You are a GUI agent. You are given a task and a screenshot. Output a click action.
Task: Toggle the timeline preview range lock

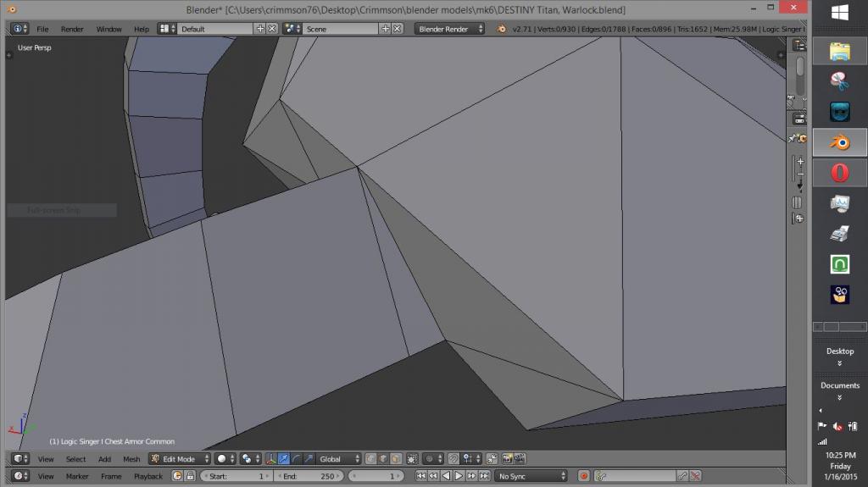[x=191, y=476]
